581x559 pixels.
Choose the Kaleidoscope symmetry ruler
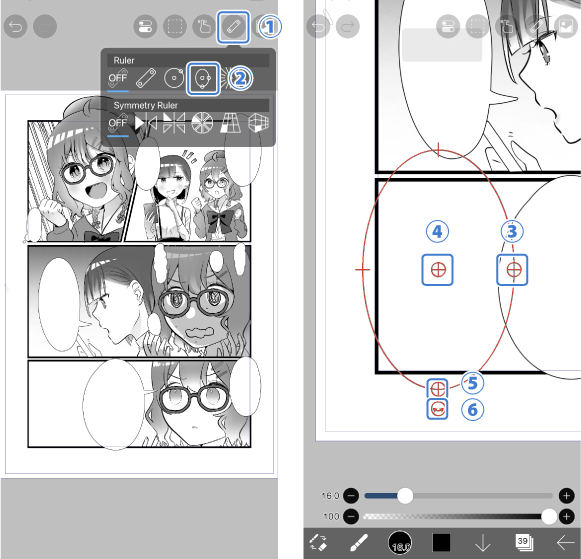[x=202, y=123]
